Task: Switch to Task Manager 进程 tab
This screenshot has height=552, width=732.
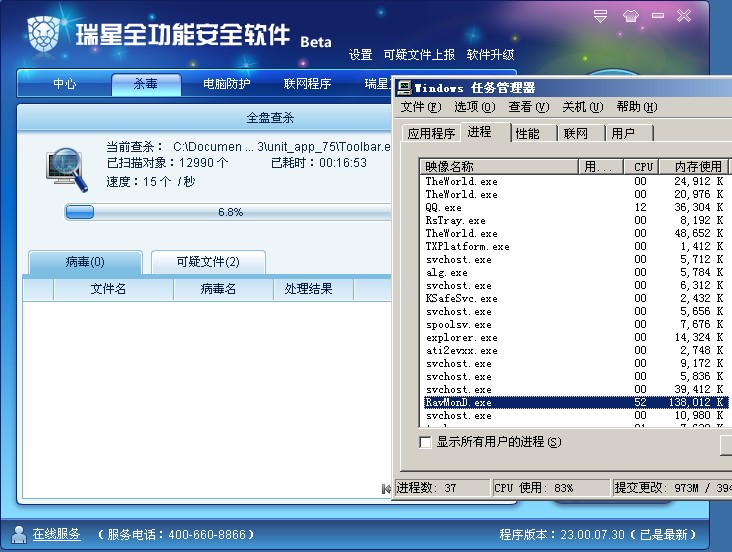Action: click(486, 132)
